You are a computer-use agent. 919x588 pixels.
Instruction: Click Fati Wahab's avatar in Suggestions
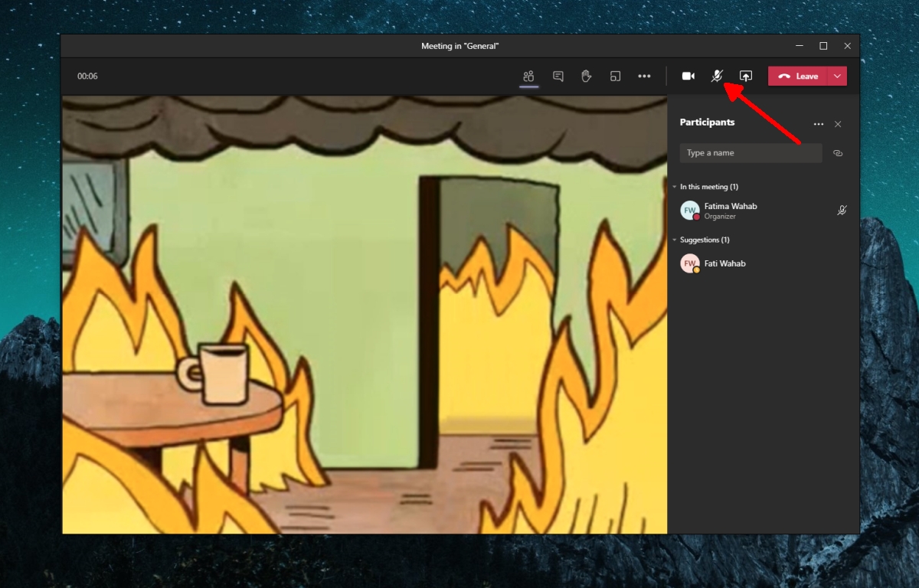coord(690,263)
